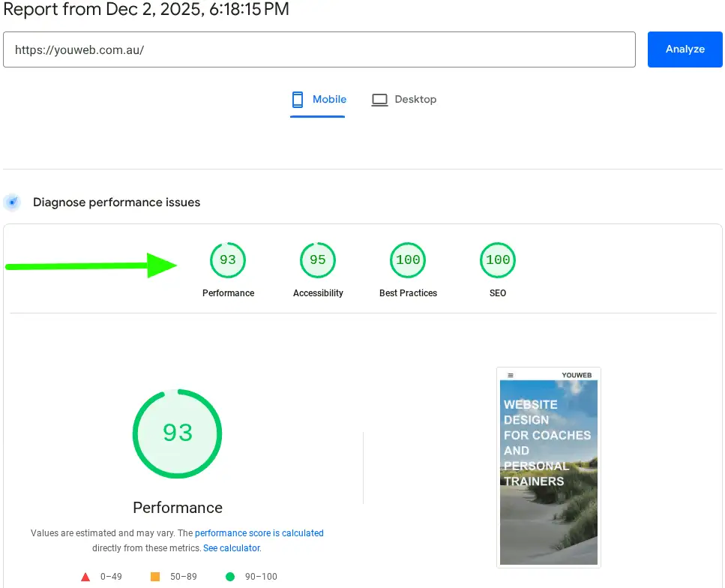Click the Analyze button
Screen dimensions: 725x588
point(685,49)
